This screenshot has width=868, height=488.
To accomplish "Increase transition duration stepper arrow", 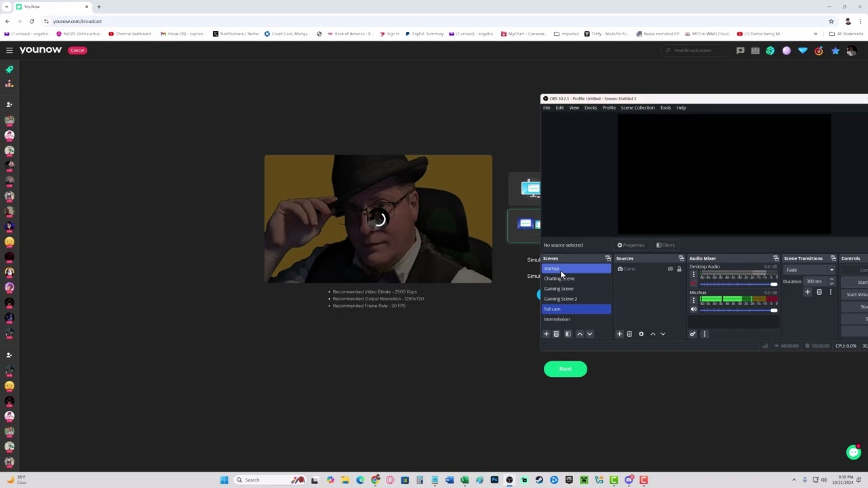I will click(831, 279).
